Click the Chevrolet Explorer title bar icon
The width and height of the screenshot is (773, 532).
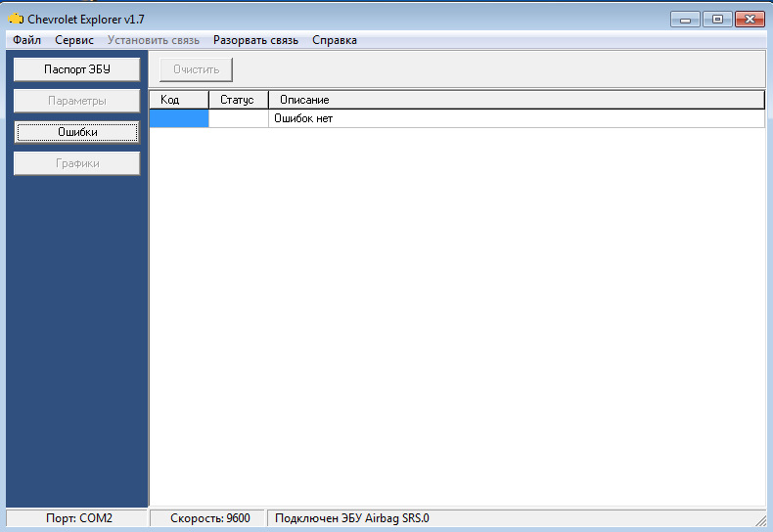pos(16,20)
